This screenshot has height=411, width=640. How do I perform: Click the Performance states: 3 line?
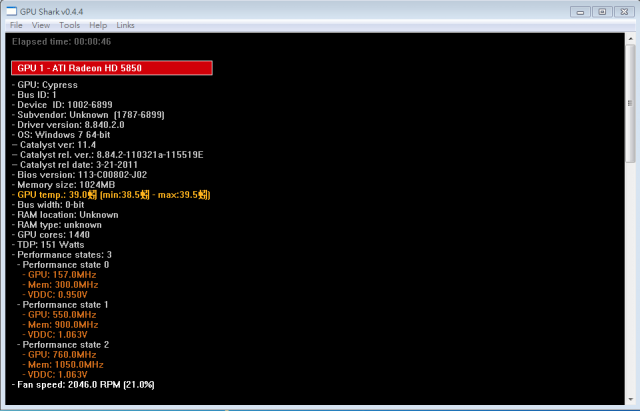click(x=62, y=255)
